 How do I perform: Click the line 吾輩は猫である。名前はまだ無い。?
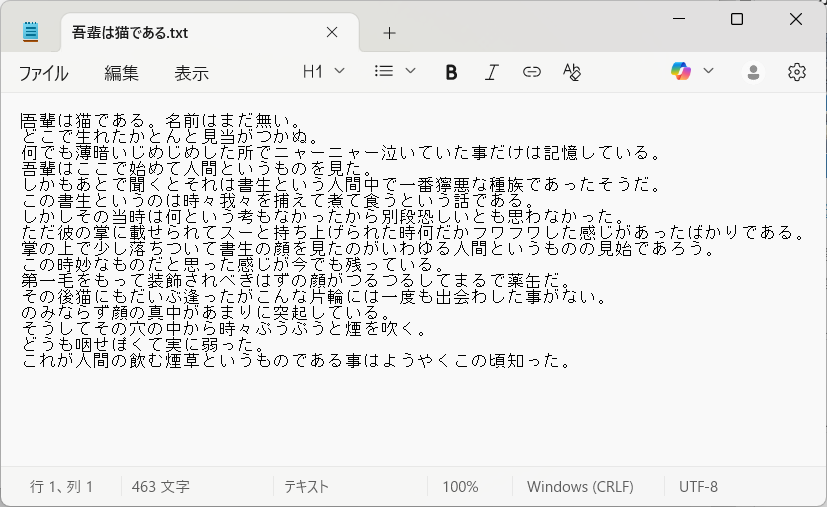[162, 121]
